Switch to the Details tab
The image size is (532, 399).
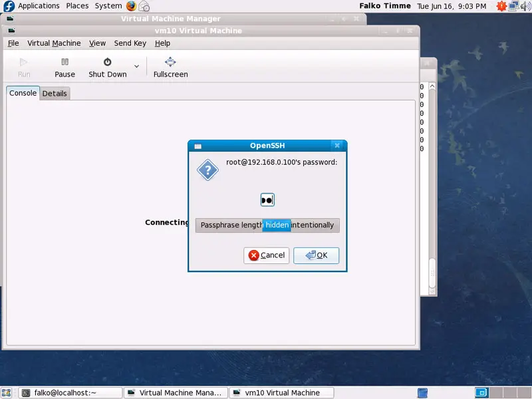[55, 93]
